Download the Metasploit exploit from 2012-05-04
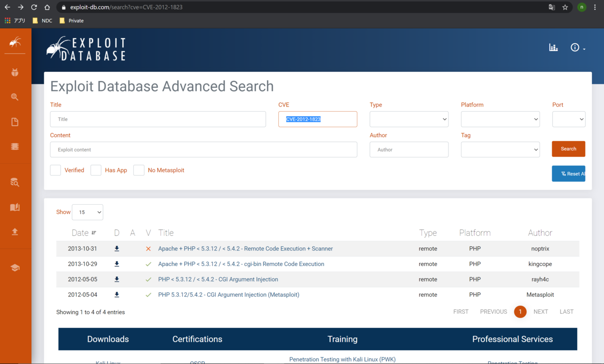604x364 pixels. pos(117,295)
